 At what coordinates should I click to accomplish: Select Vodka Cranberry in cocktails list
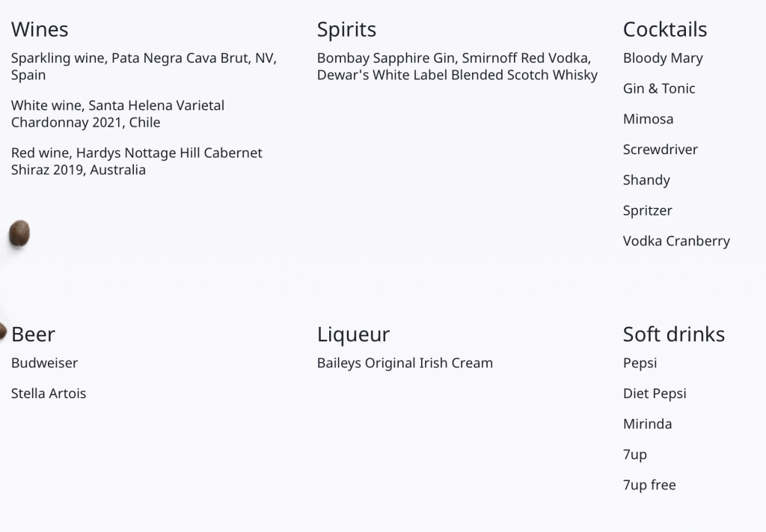click(676, 241)
